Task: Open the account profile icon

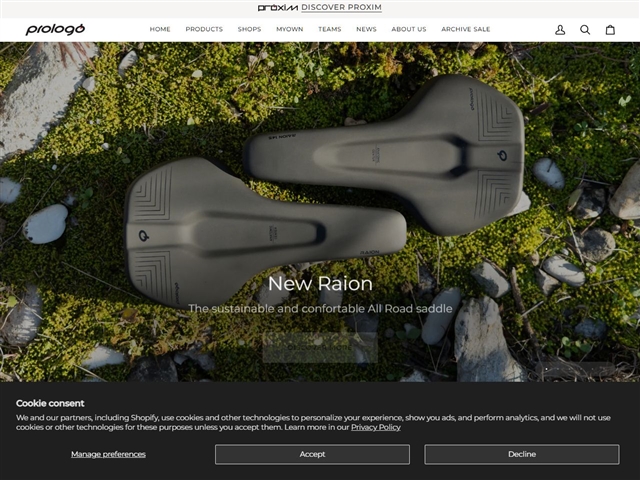Action: tap(560, 30)
